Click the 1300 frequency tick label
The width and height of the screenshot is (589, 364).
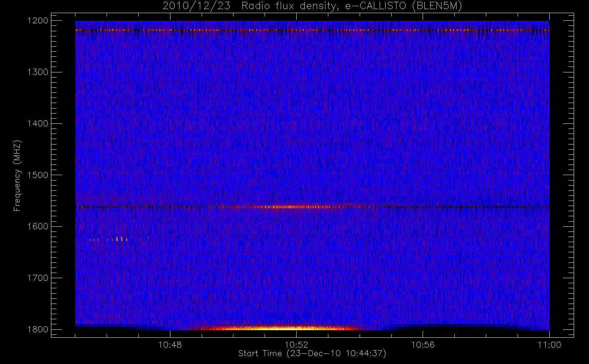[x=38, y=72]
